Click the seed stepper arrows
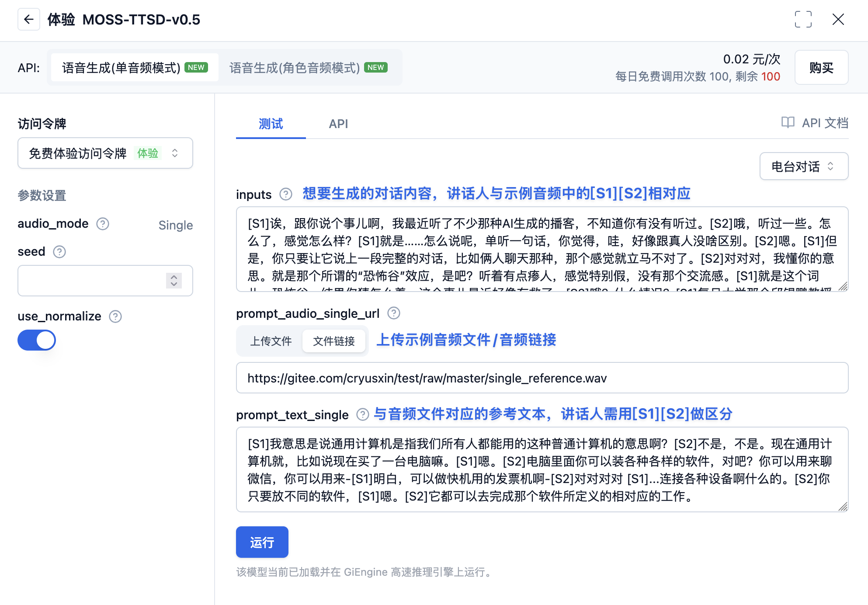868x605 pixels. (x=174, y=281)
